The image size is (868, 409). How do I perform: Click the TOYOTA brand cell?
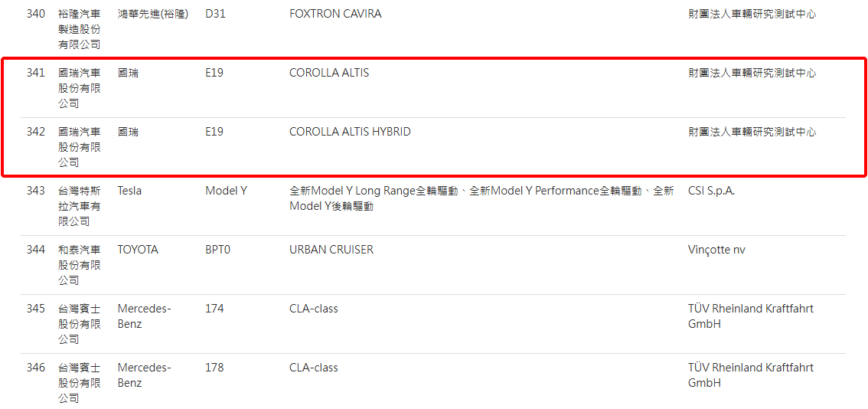(x=138, y=250)
